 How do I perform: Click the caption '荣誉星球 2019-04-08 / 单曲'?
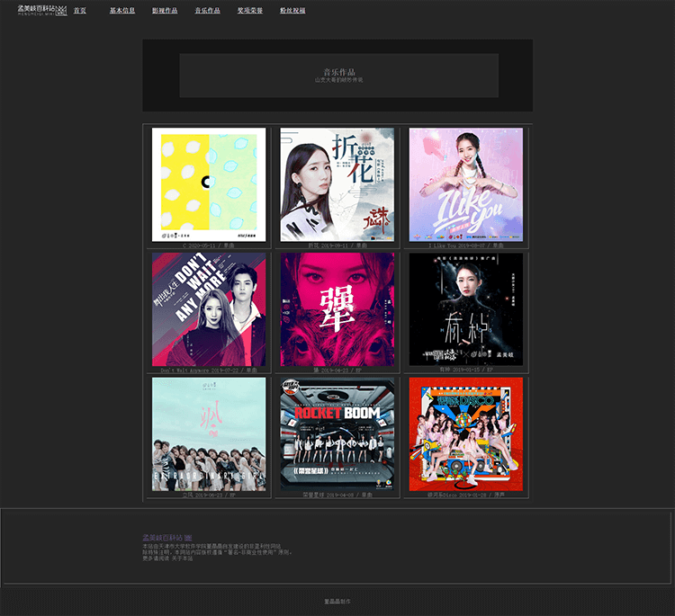[x=337, y=495]
